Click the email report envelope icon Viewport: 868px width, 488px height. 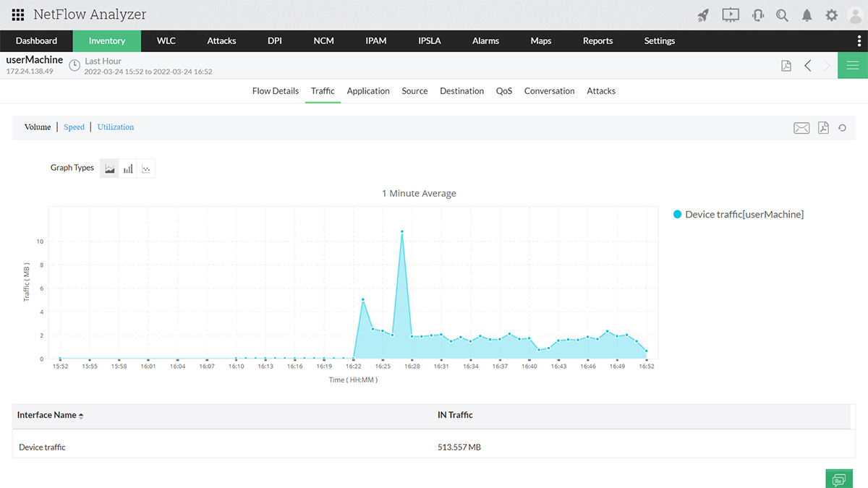[801, 128]
